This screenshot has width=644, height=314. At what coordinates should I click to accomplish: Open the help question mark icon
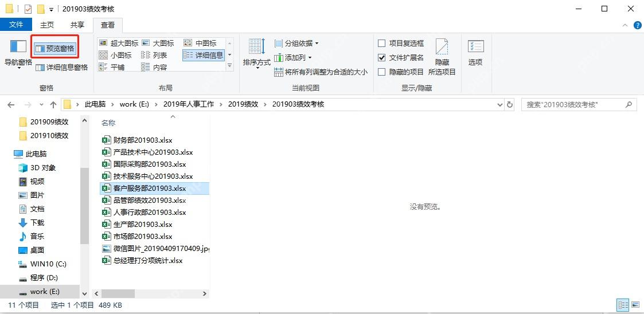pyautogui.click(x=637, y=25)
